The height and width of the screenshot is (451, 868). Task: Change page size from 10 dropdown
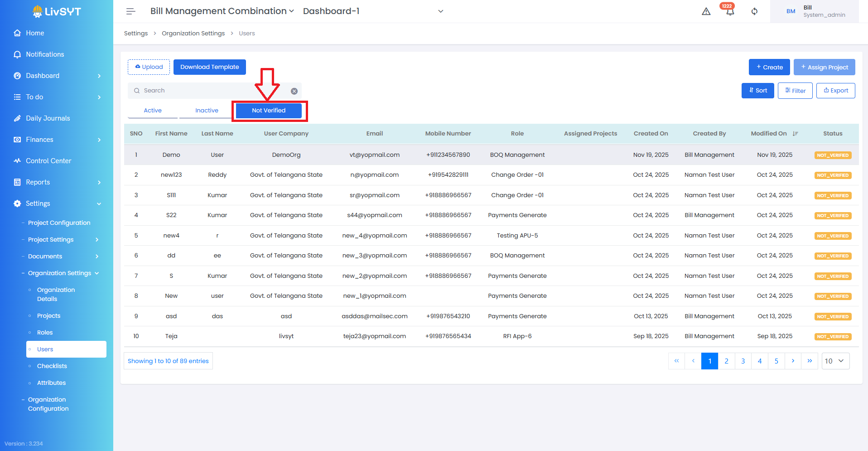835,361
